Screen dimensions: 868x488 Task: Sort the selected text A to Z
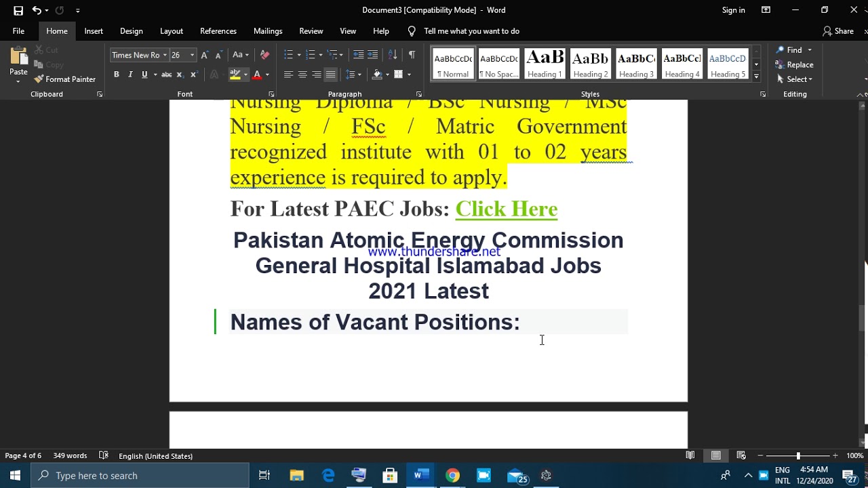393,55
